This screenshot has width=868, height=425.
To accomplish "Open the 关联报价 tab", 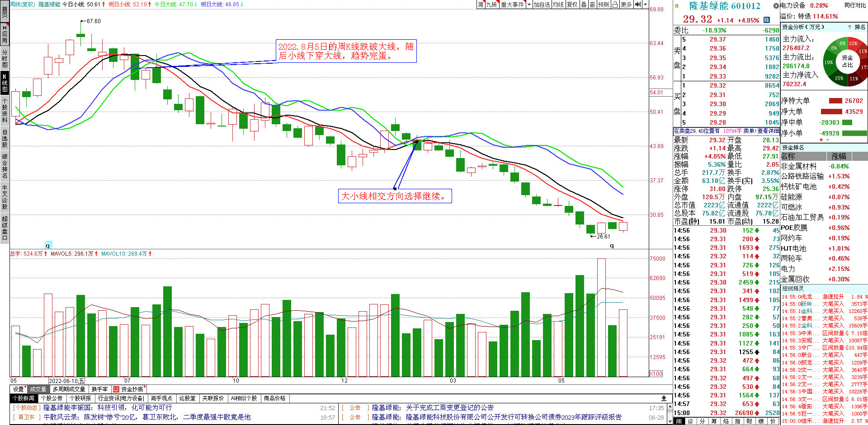I will click(213, 398).
